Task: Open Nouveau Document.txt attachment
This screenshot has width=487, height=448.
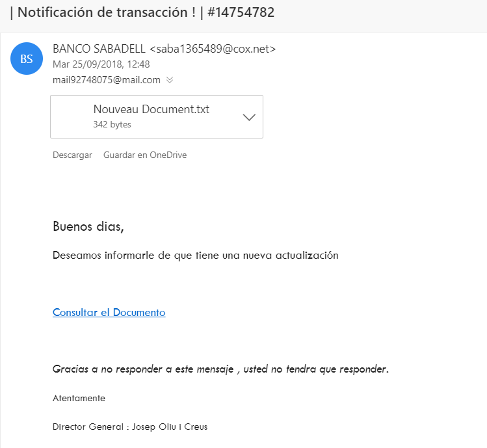Action: [x=151, y=109]
